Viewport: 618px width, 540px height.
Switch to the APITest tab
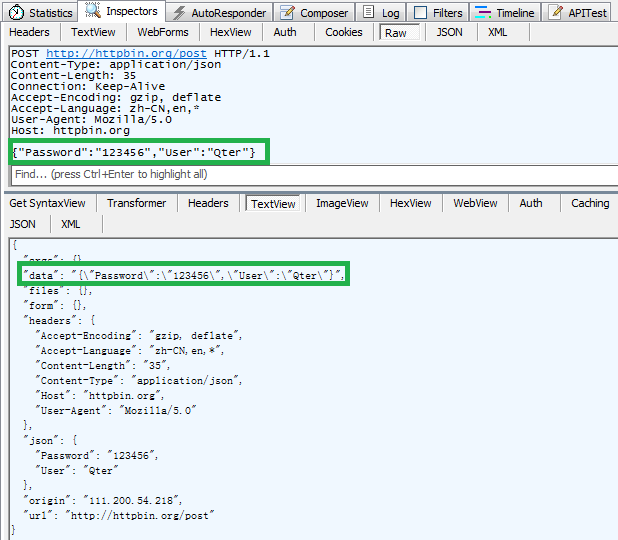click(x=579, y=13)
